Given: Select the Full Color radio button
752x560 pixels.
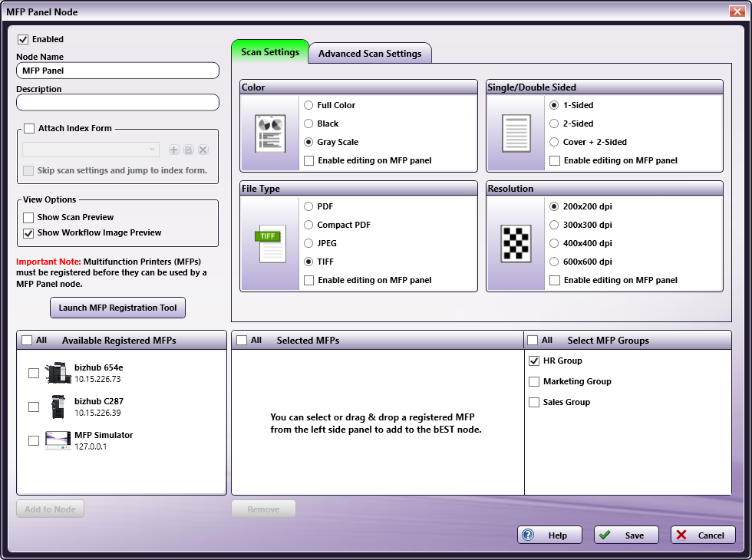Looking at the screenshot, I should [308, 105].
